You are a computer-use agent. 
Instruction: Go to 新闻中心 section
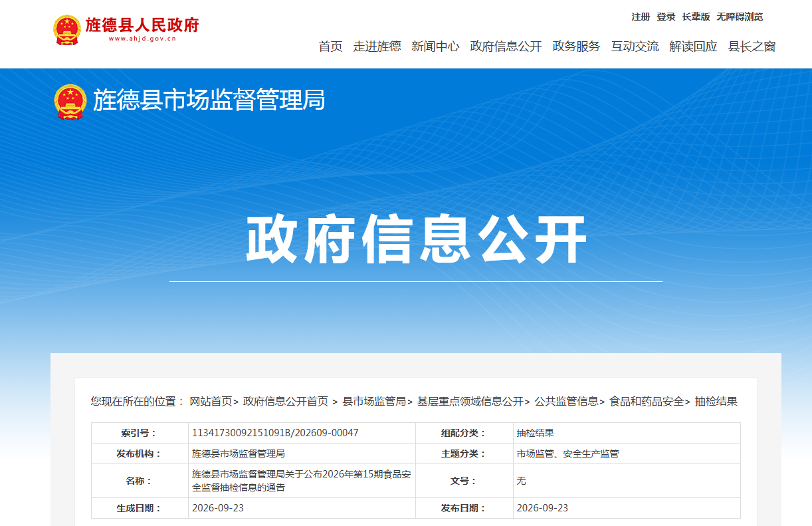pyautogui.click(x=435, y=47)
